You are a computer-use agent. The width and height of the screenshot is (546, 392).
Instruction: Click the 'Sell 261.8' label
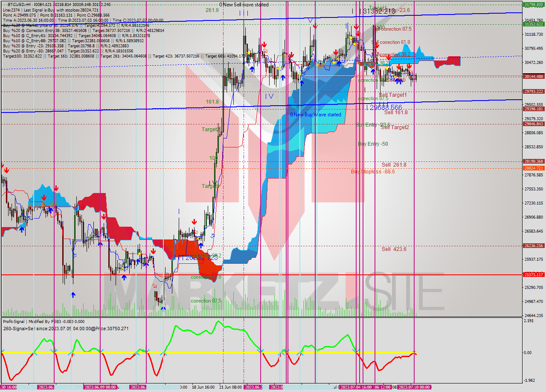[x=394, y=164]
